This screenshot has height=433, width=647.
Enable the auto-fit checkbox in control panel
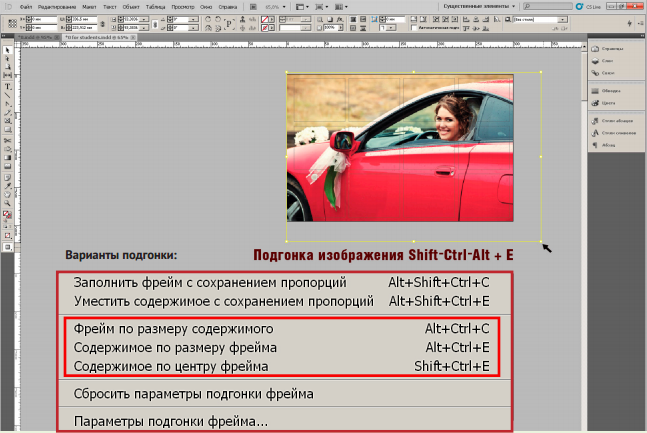[x=413, y=27]
